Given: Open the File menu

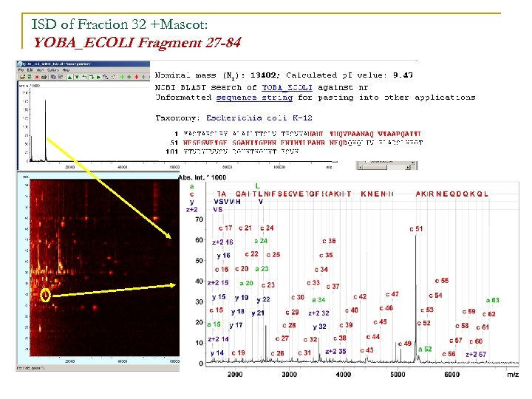Looking at the screenshot, I should [21, 70].
